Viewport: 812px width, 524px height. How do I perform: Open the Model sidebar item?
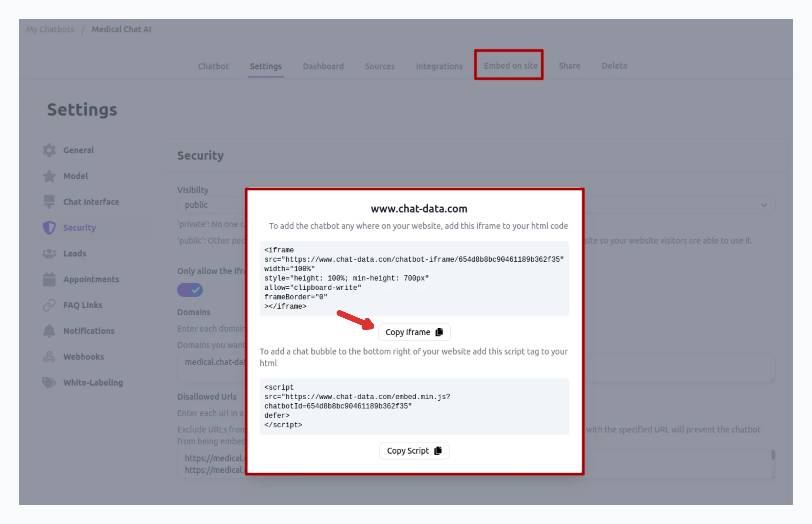(x=75, y=176)
